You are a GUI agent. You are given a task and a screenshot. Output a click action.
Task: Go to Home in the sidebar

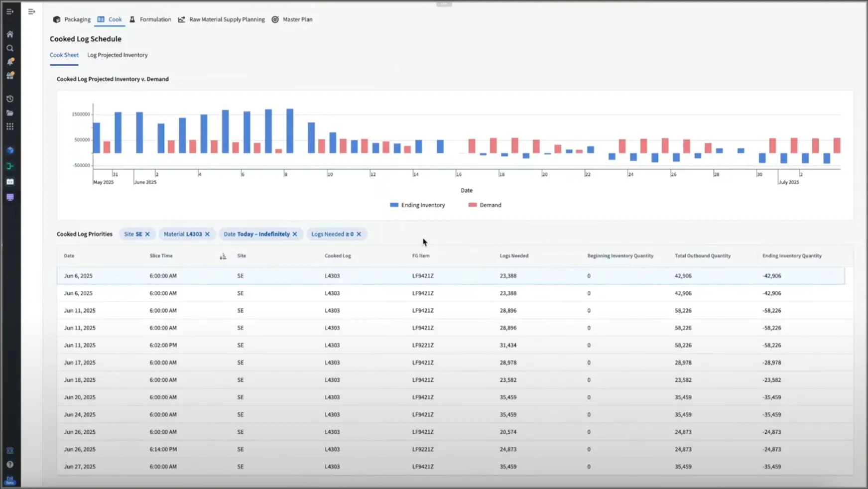pos(9,34)
